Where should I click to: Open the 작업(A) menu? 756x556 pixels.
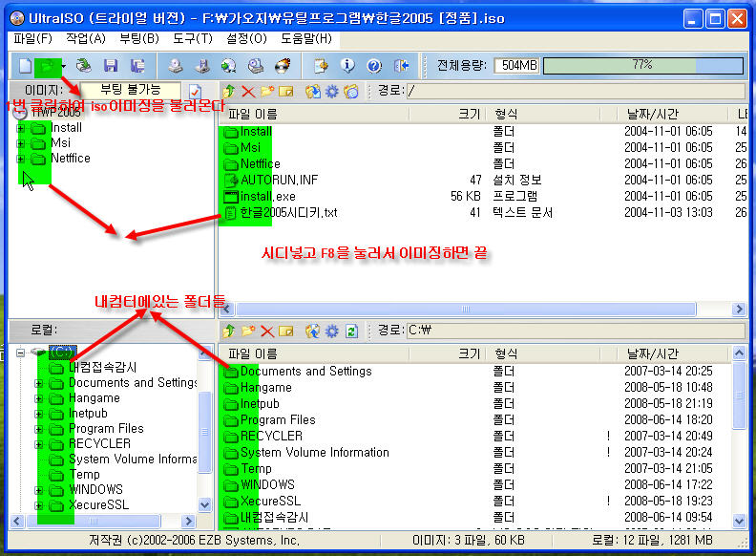86,39
